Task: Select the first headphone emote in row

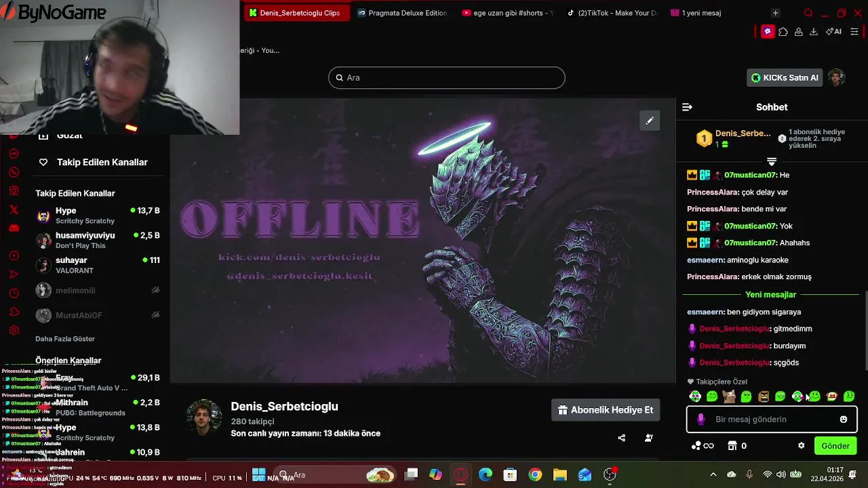Action: [x=695, y=396]
